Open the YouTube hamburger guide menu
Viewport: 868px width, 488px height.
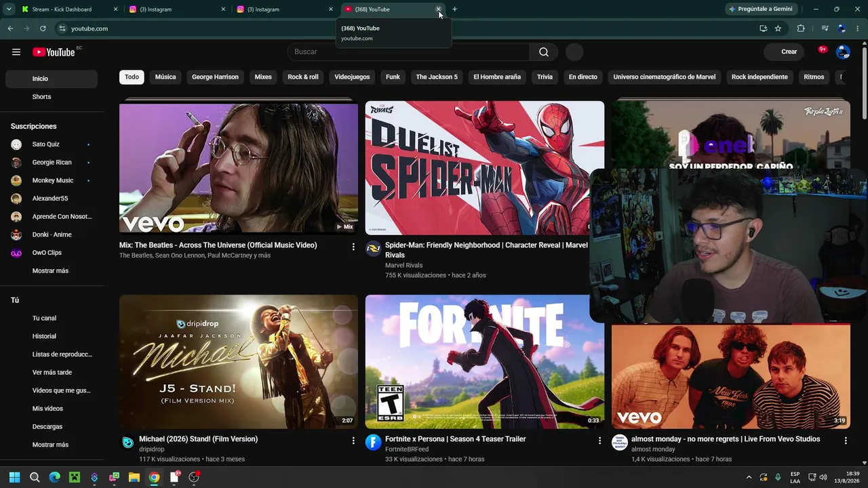[x=16, y=52]
